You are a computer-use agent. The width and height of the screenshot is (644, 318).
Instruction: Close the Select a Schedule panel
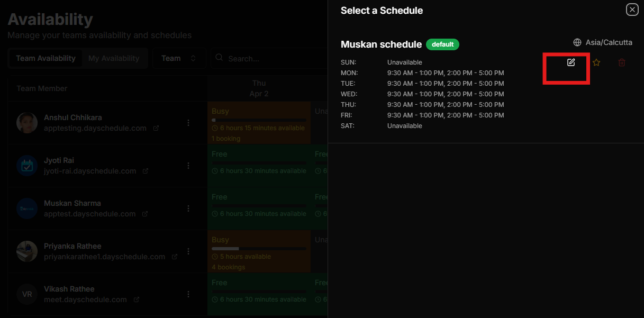click(x=632, y=10)
